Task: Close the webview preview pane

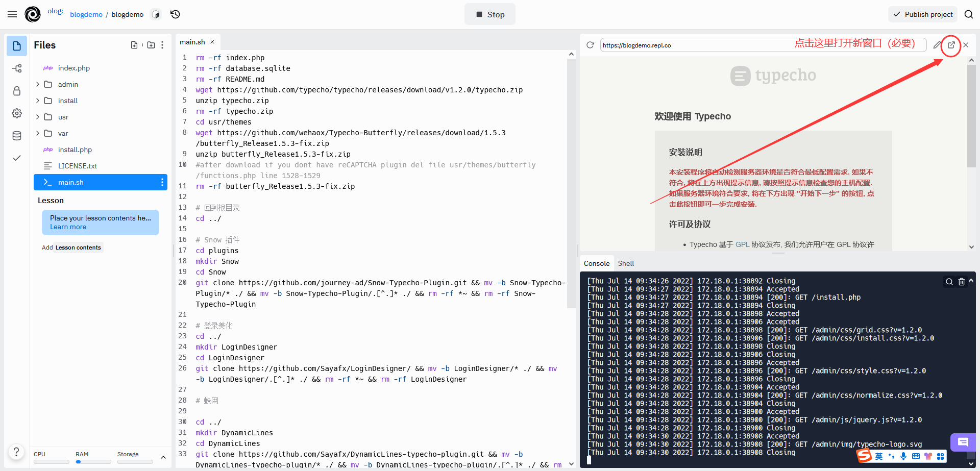Action: (x=966, y=45)
